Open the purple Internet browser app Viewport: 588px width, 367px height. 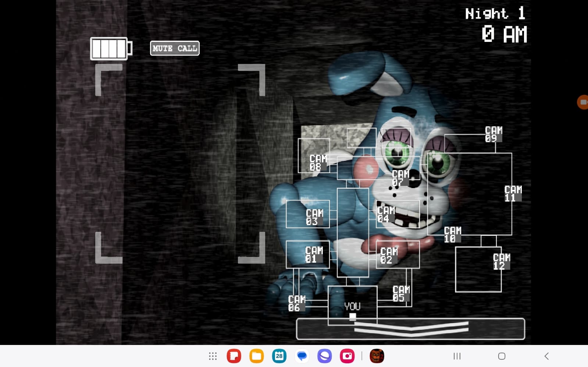pos(325,356)
